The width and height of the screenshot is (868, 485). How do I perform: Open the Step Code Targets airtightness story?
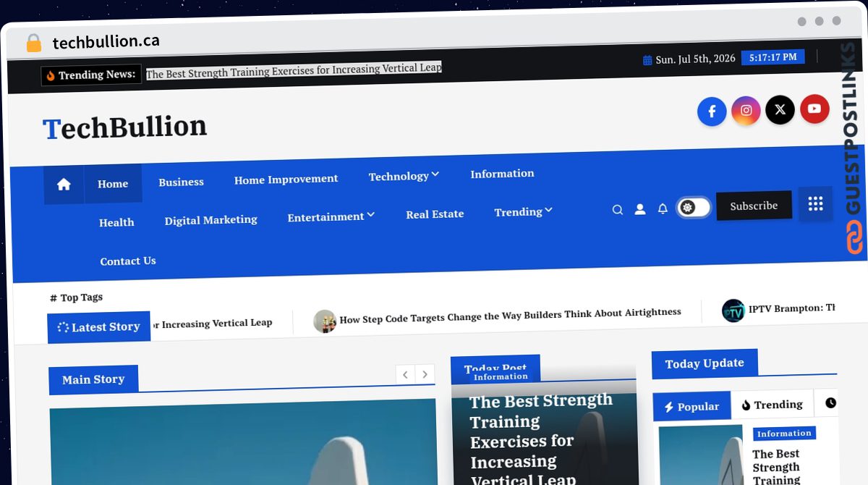510,316
